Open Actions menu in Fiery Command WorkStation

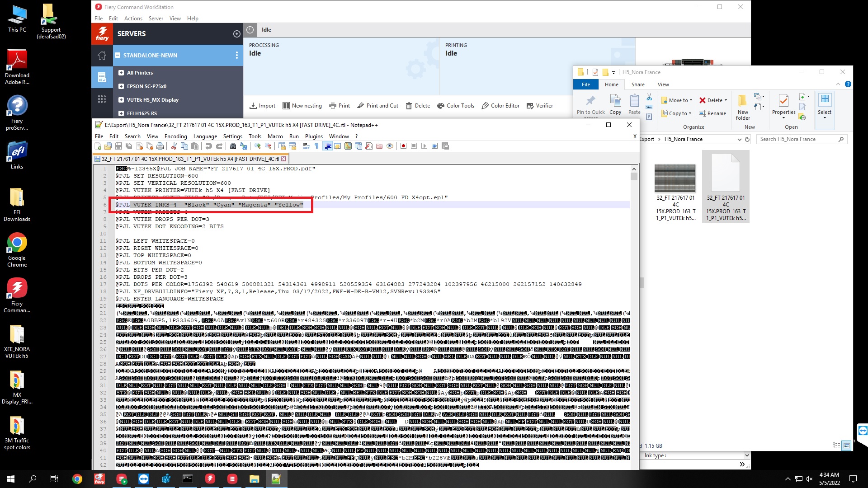coord(133,19)
